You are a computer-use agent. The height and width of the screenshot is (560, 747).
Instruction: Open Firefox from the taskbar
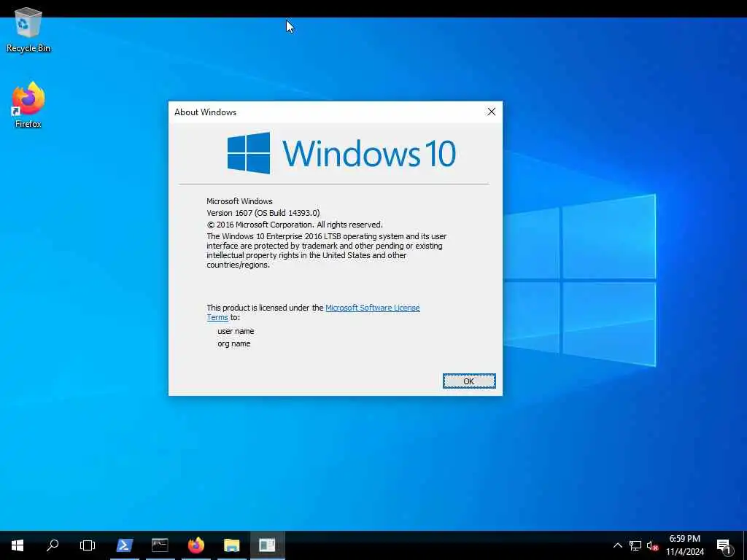click(196, 545)
